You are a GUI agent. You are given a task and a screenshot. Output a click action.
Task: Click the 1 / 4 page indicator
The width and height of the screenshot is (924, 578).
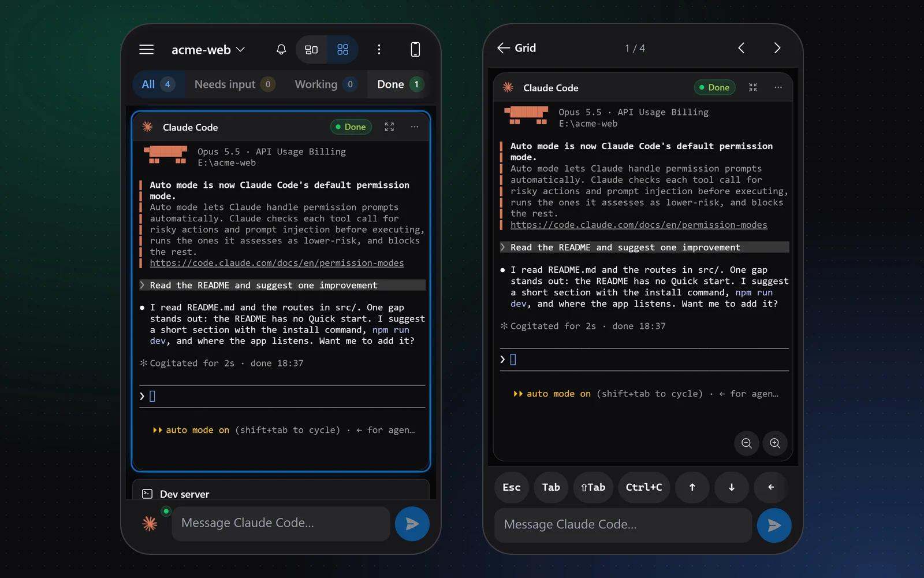tap(635, 49)
